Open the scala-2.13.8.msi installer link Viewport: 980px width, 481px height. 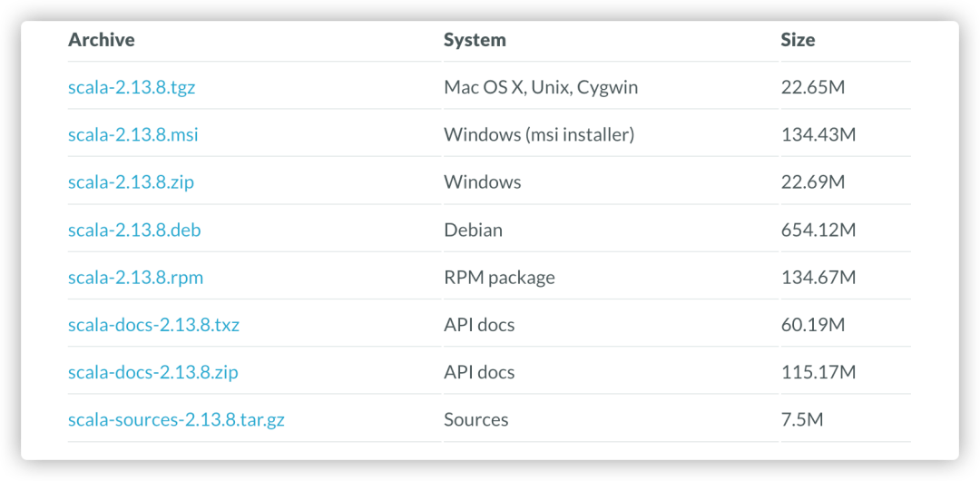133,134
